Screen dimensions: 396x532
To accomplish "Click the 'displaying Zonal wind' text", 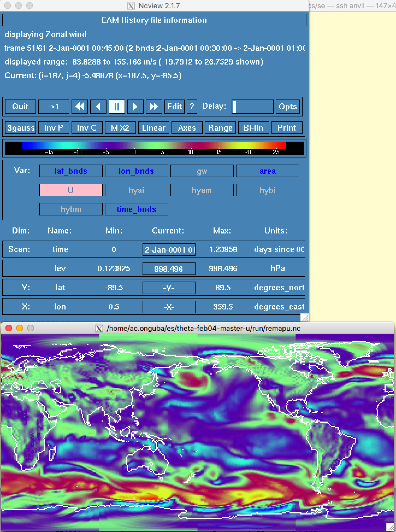I will pos(46,34).
